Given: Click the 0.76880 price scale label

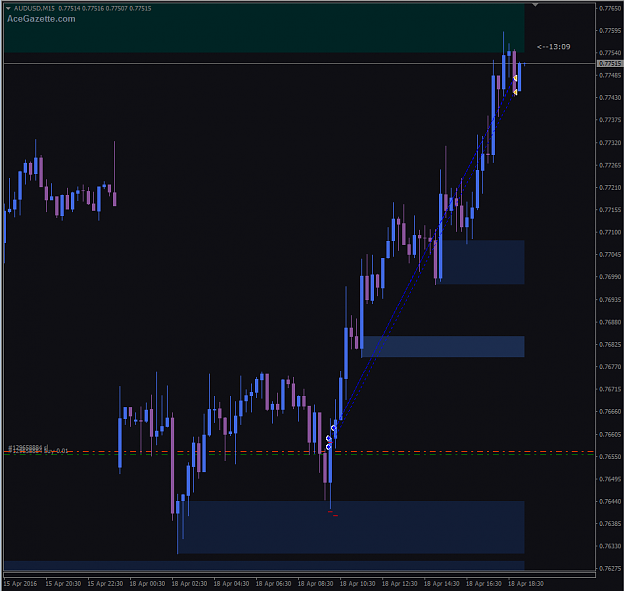Looking at the screenshot, I should (610, 322).
